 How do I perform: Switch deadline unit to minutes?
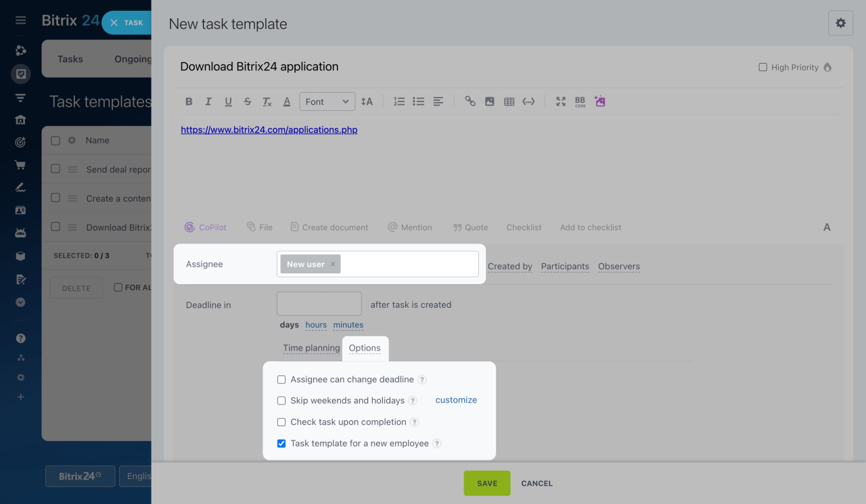click(348, 325)
